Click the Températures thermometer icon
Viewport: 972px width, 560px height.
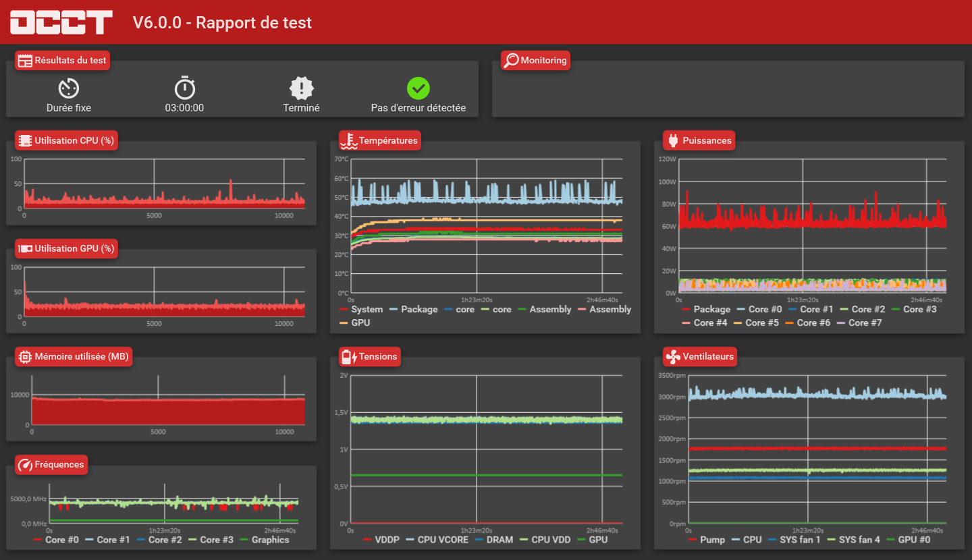coord(349,140)
